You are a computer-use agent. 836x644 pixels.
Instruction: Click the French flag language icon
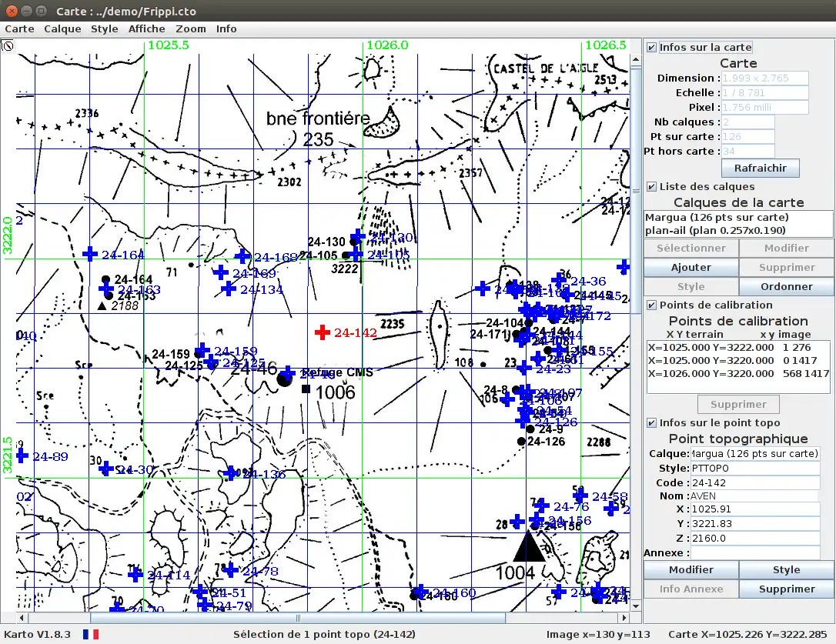(x=91, y=634)
